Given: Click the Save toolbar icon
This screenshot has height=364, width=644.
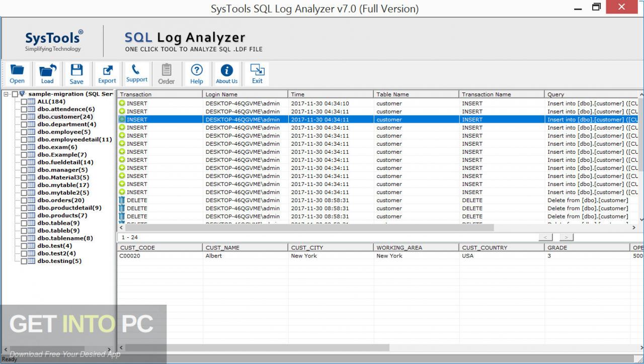Looking at the screenshot, I should [x=76, y=74].
